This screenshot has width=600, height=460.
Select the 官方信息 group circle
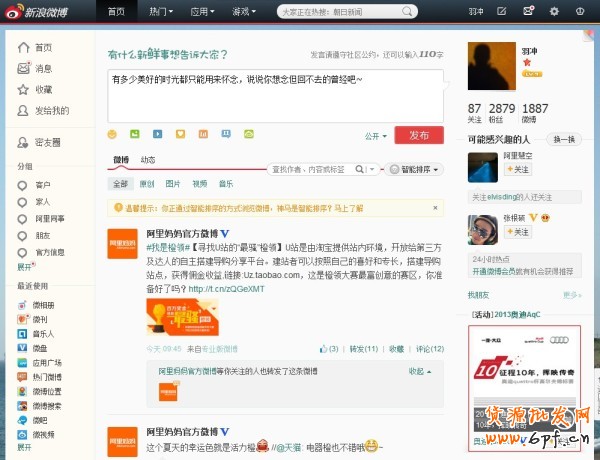tap(22, 253)
